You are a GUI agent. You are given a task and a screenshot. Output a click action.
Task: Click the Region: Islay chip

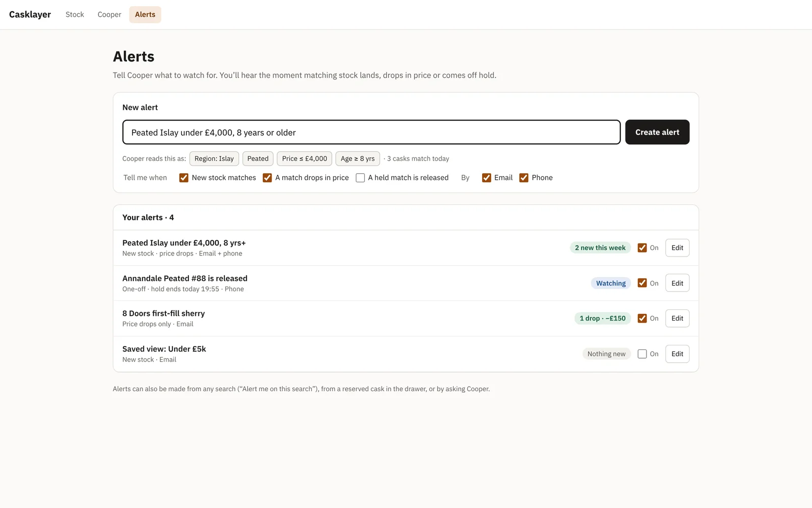(x=214, y=158)
